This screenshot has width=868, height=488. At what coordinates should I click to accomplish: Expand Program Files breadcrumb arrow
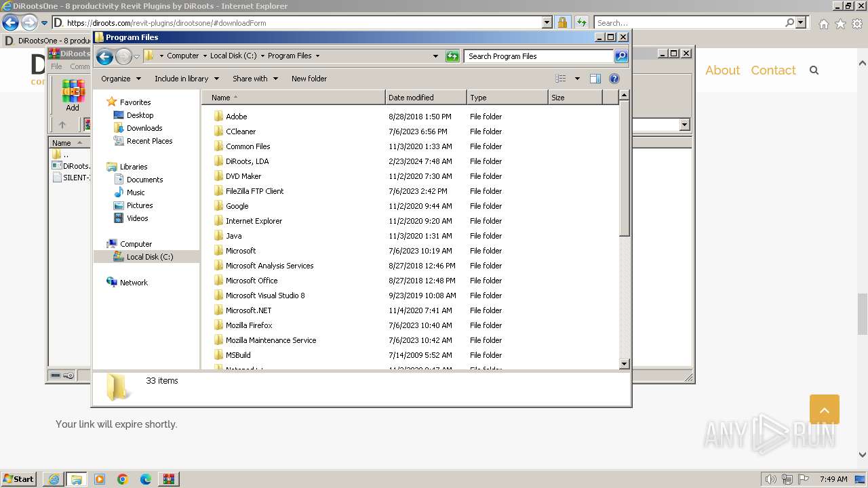[317, 56]
